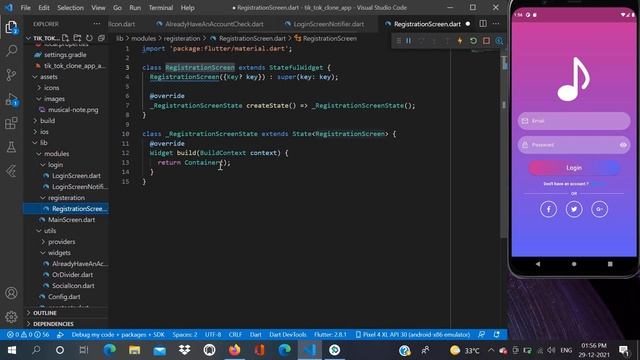Open the Windows Start menu

pos(11,350)
